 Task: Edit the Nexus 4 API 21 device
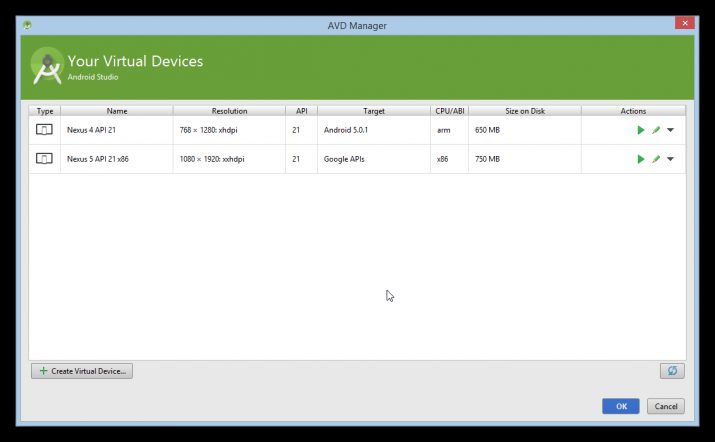click(x=656, y=130)
